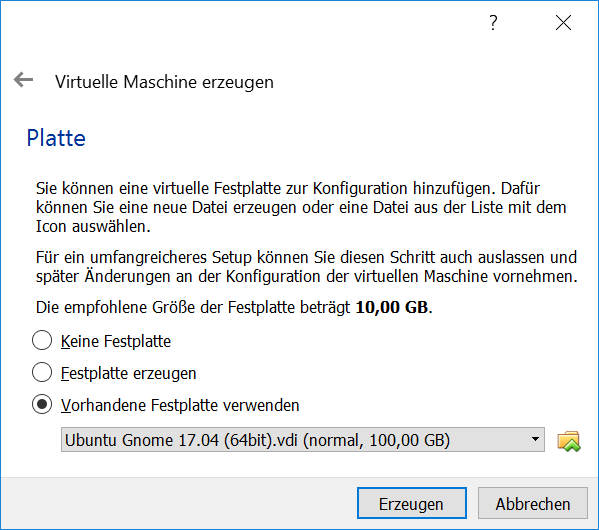Go back using the left arrow icon
Screen dimensions: 599x530
(23, 80)
